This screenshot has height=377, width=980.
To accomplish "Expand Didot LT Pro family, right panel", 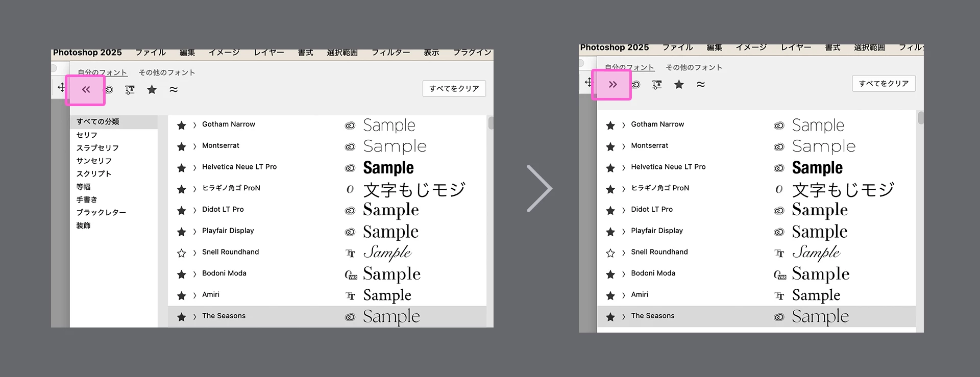I will point(624,211).
